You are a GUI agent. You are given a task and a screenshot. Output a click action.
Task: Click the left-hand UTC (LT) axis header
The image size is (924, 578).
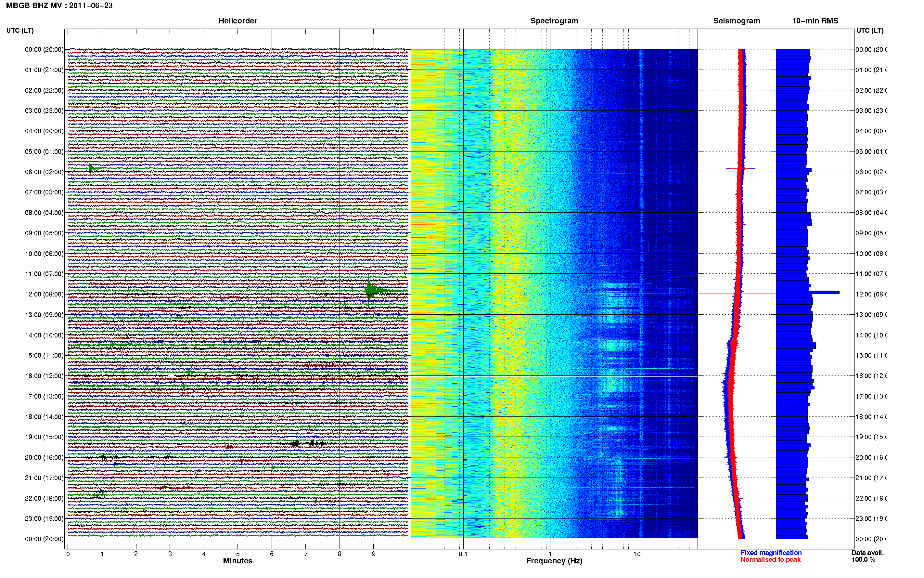(x=20, y=31)
